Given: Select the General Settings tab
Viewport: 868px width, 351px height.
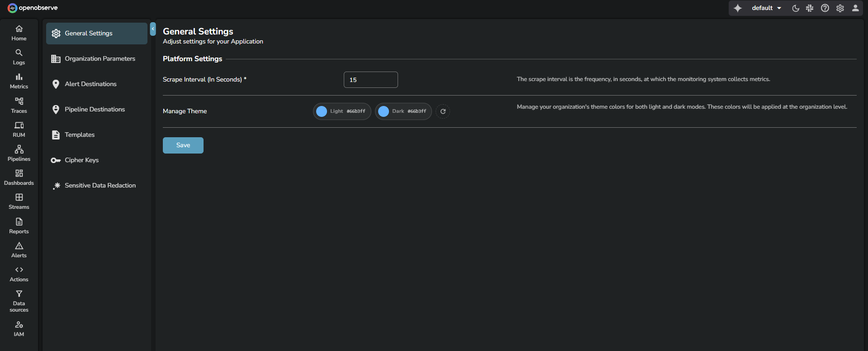Looking at the screenshot, I should pyautogui.click(x=97, y=34).
